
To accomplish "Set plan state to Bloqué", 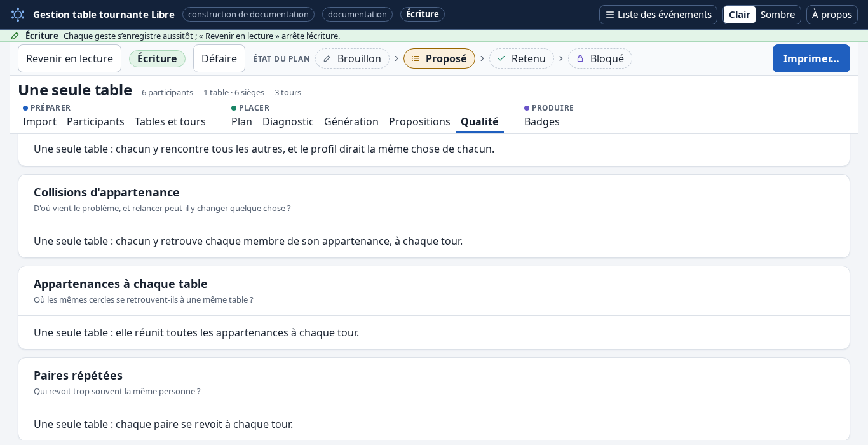I will (x=600, y=58).
